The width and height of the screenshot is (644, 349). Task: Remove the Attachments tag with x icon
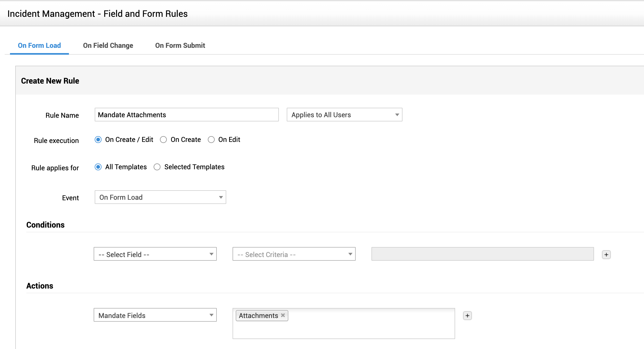(x=283, y=315)
